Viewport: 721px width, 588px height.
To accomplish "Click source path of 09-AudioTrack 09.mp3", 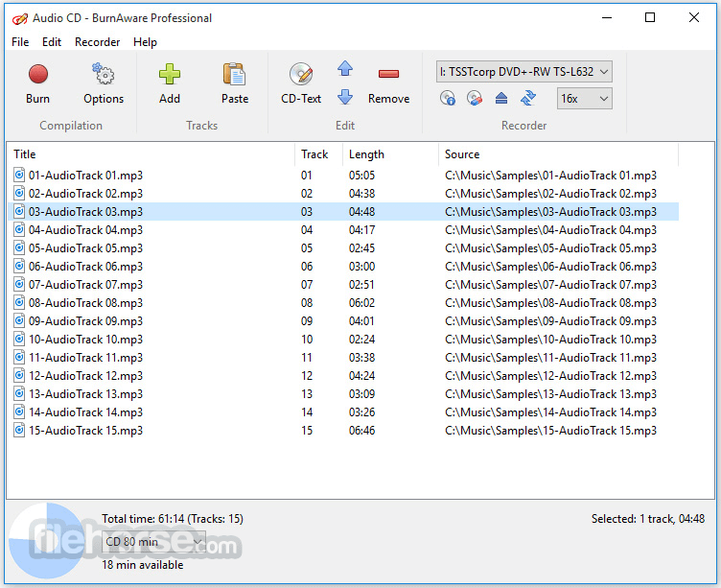I will point(550,320).
